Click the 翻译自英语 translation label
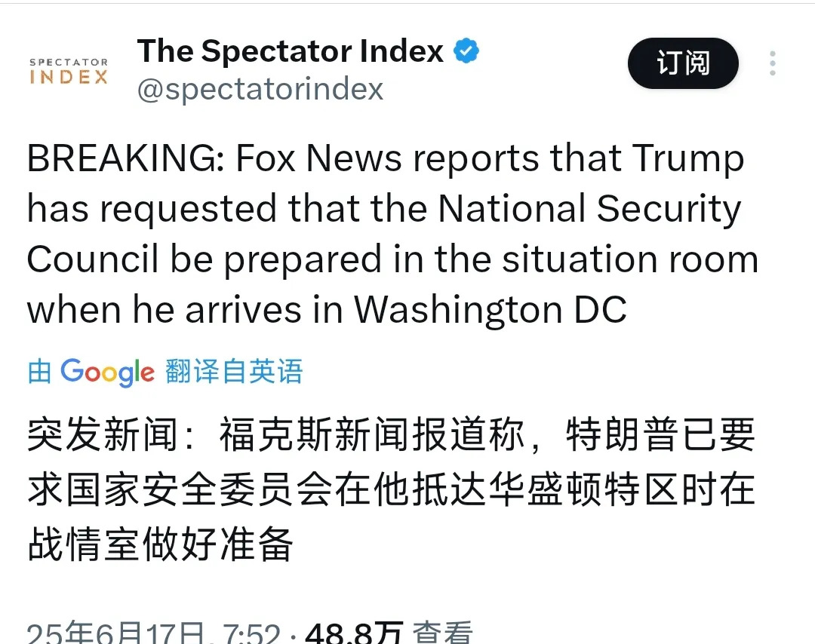This screenshot has width=815, height=644. coord(234,371)
